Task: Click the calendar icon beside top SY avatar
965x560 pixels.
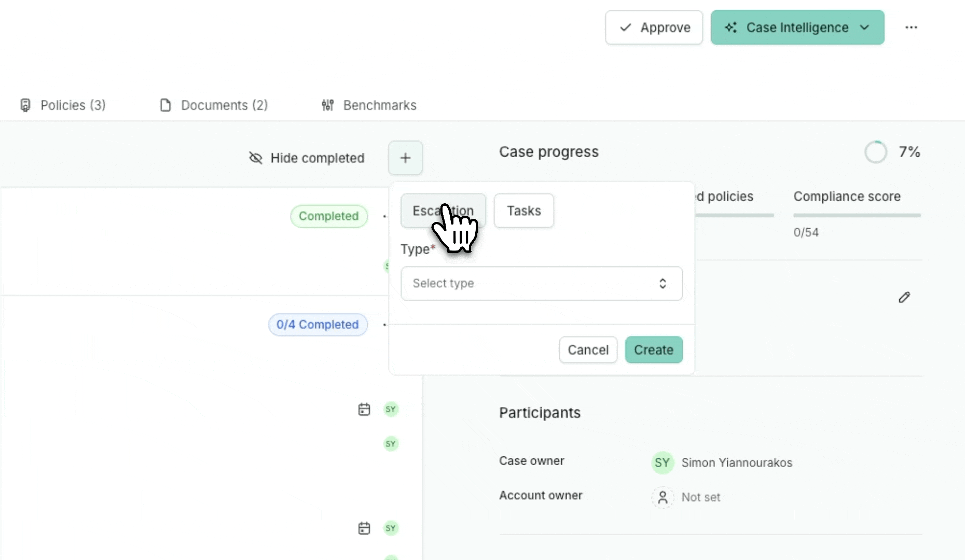Action: 364,409
